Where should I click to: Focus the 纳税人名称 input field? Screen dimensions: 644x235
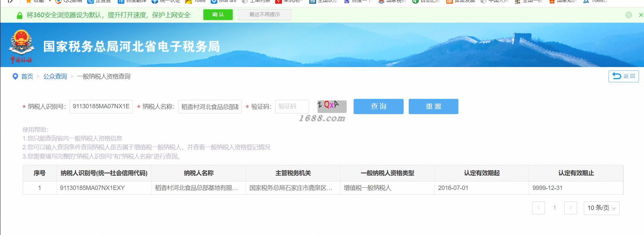(x=210, y=107)
